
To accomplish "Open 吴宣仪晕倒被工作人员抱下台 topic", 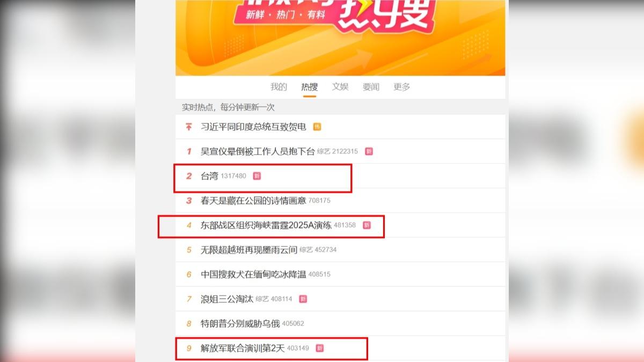I will pos(258,152).
